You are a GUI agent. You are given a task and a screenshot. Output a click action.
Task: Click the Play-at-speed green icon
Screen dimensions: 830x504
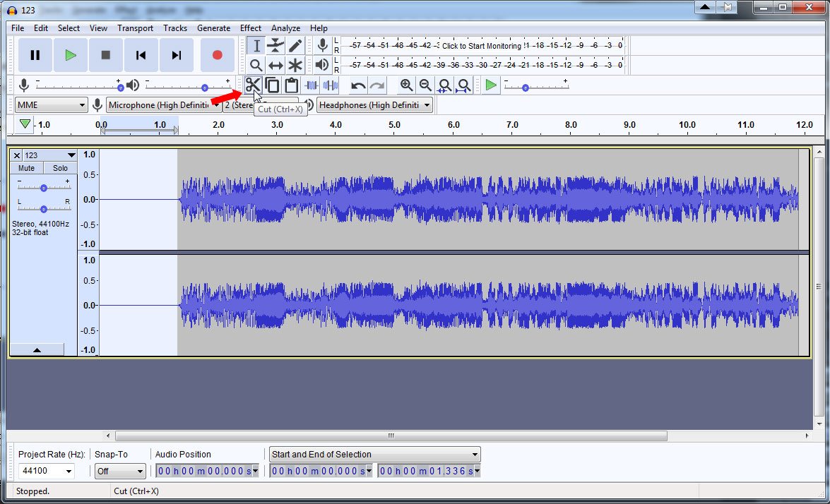(x=491, y=85)
